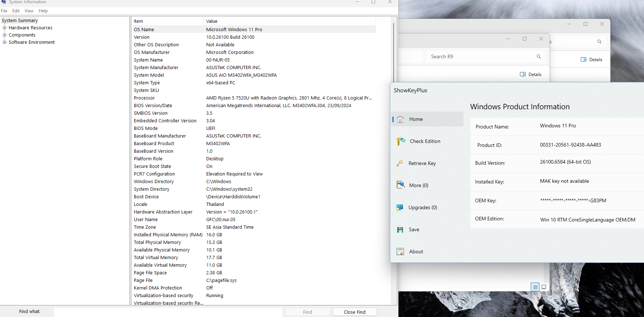This screenshot has width=644, height=317.
Task: Click the Find what input field
Action: tap(168, 312)
